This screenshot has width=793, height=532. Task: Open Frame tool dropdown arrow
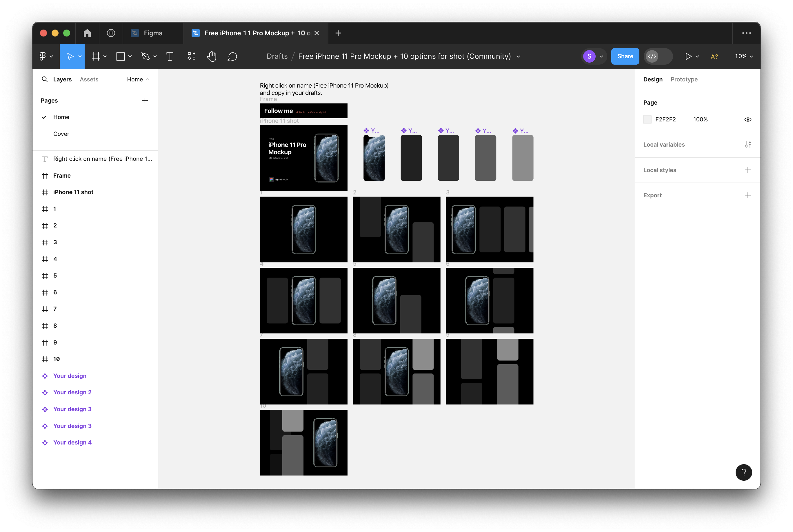[105, 57]
